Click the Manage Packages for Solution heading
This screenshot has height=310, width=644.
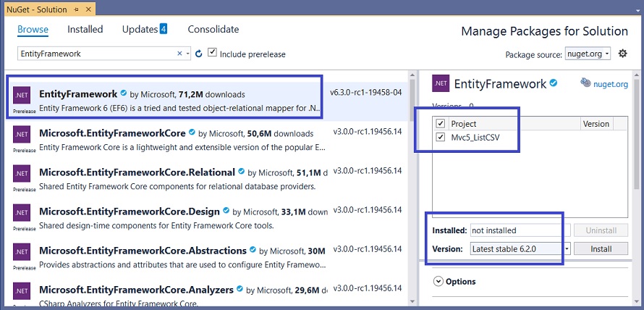pyautogui.click(x=545, y=31)
